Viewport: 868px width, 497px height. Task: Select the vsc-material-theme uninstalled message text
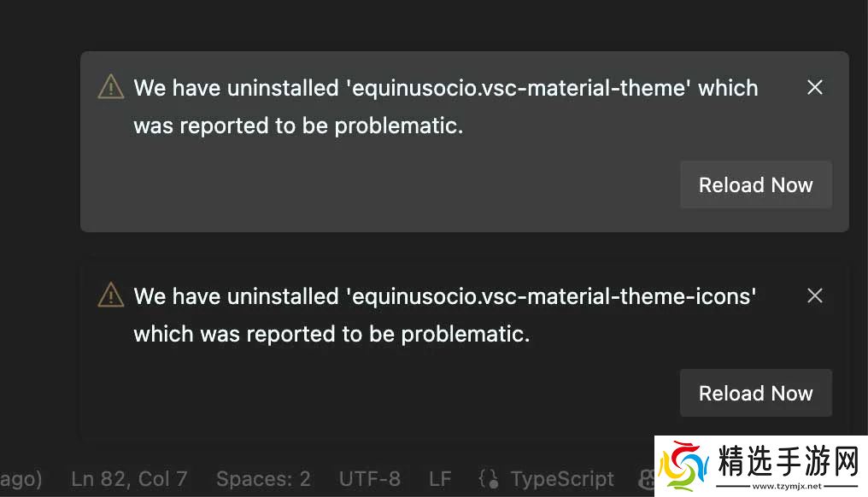[x=445, y=107]
